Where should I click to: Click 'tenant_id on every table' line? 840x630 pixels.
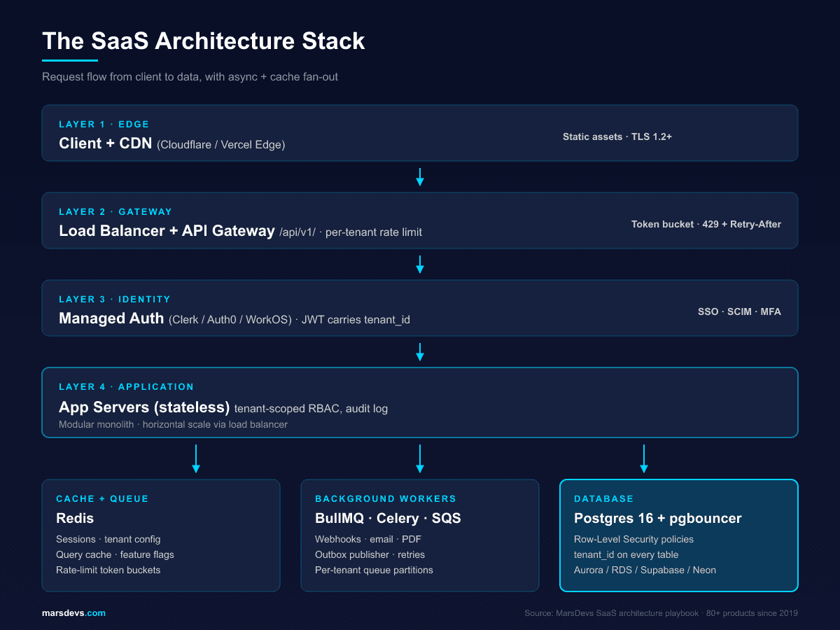tap(626, 554)
